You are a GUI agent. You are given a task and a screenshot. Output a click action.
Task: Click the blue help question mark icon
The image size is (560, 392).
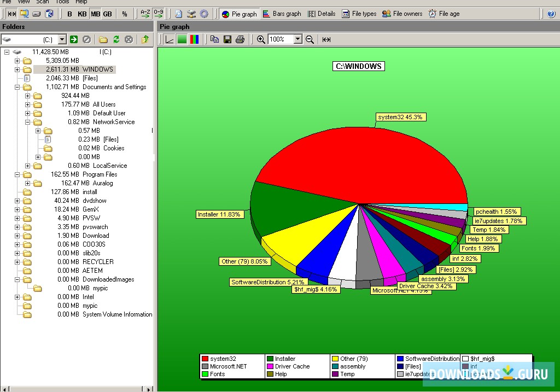click(551, 14)
